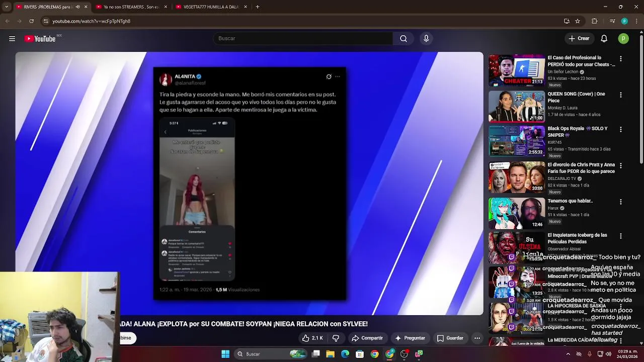Save the video with Guardar
This screenshot has height=362, width=644.
[x=450, y=338]
